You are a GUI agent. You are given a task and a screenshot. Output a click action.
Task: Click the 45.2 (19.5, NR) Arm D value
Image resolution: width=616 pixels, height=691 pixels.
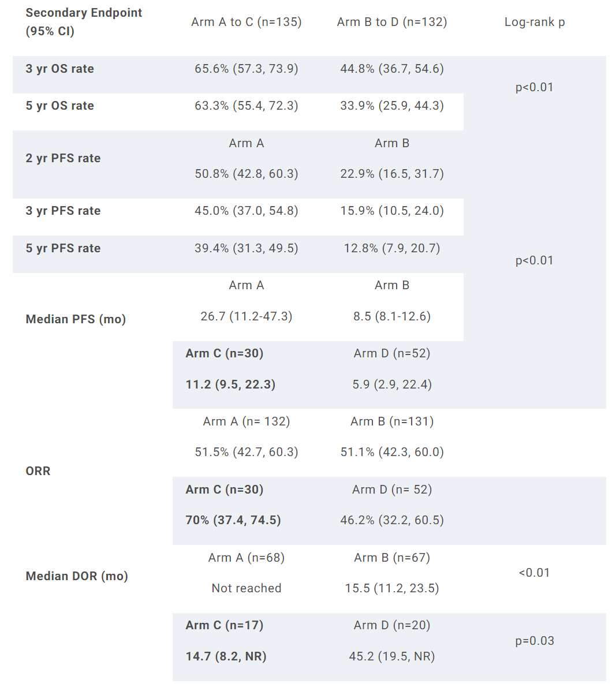coord(392,656)
